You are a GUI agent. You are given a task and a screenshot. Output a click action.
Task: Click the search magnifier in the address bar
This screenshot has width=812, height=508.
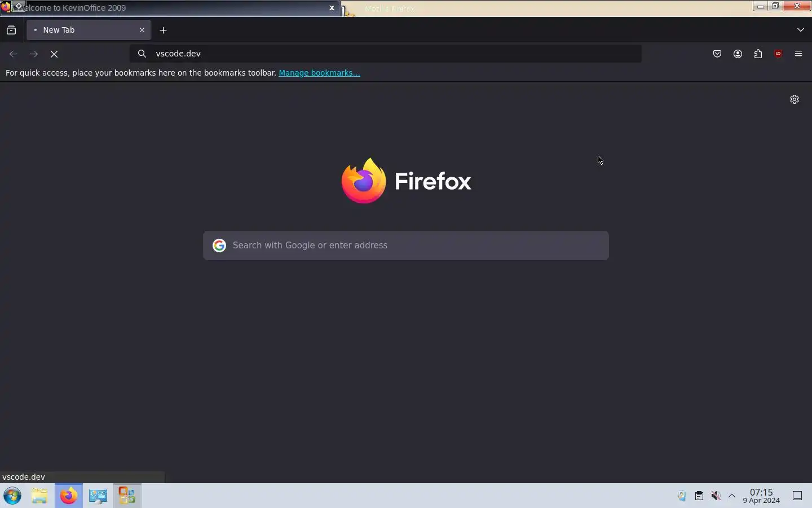coord(142,54)
